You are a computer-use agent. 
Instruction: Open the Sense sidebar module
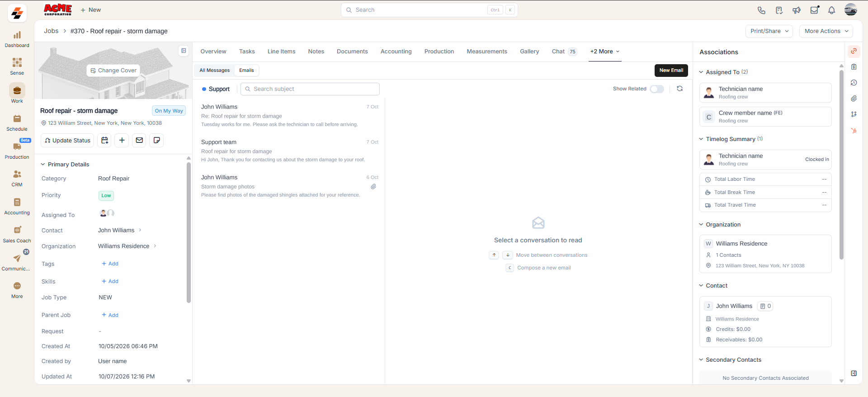coord(17,66)
